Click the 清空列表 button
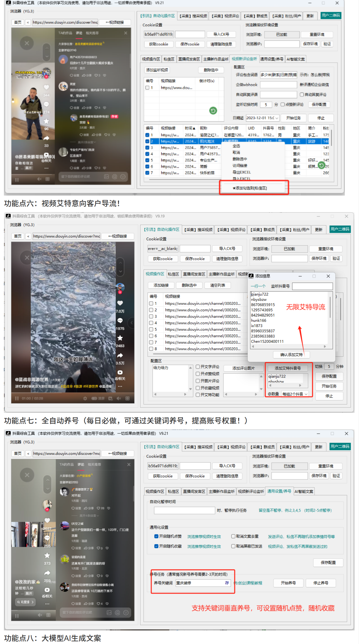Screen dimensions: 359x644 click(x=218, y=285)
